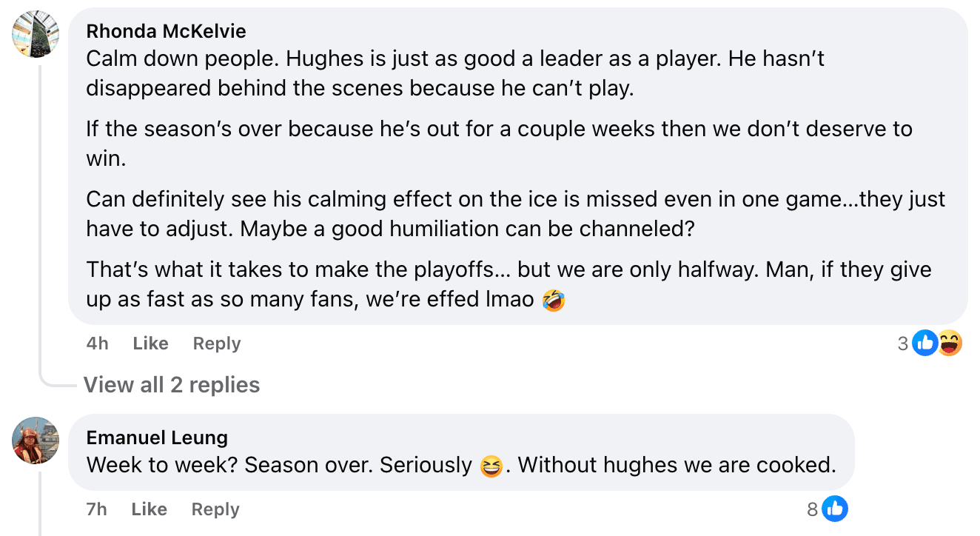Reply to Rhonda McKelvie's comment

[216, 344]
